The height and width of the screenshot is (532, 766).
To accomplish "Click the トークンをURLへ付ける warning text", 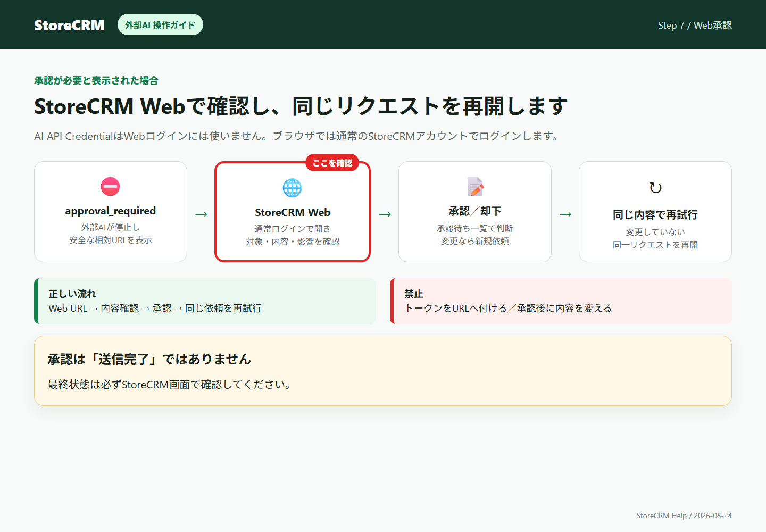I will (x=508, y=308).
